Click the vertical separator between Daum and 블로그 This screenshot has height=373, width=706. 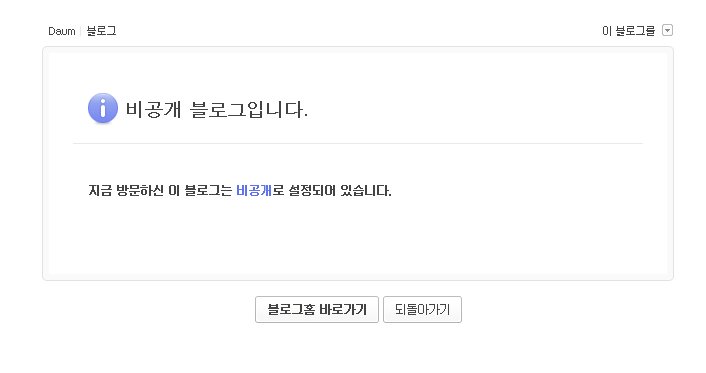click(x=81, y=31)
